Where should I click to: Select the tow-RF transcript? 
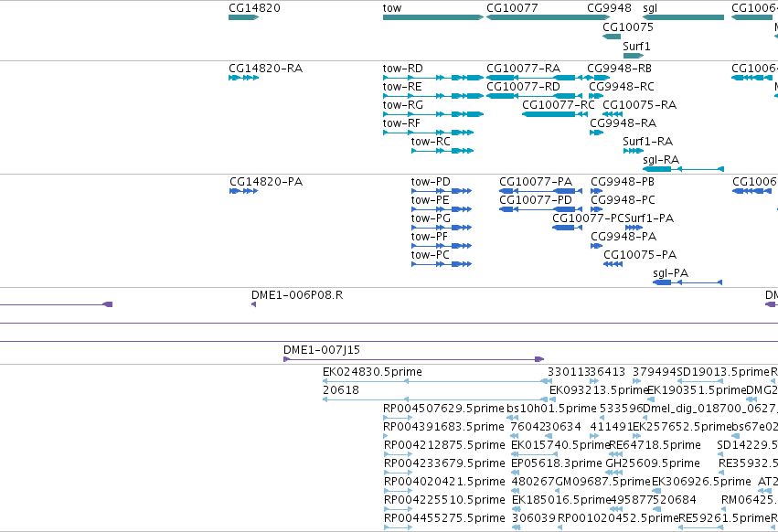click(x=428, y=133)
